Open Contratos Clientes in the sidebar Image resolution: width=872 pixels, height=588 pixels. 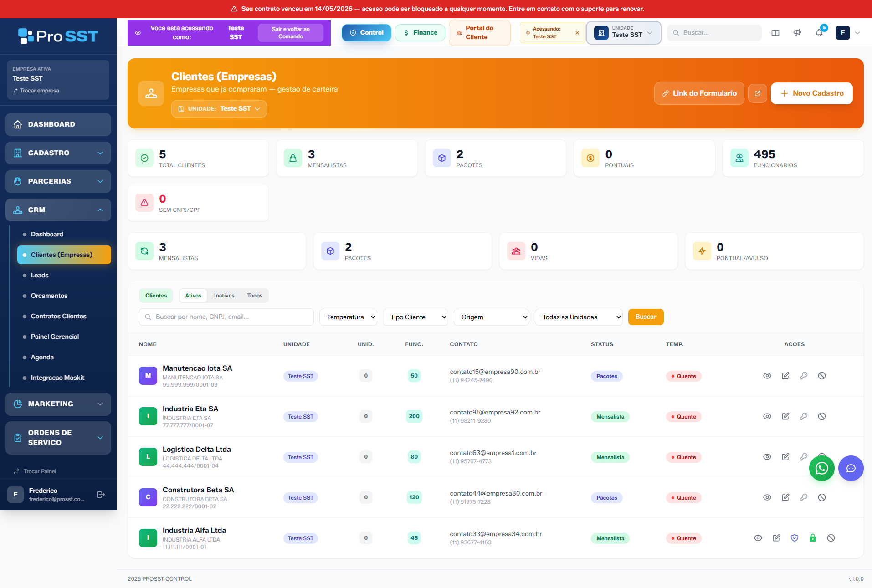point(58,316)
